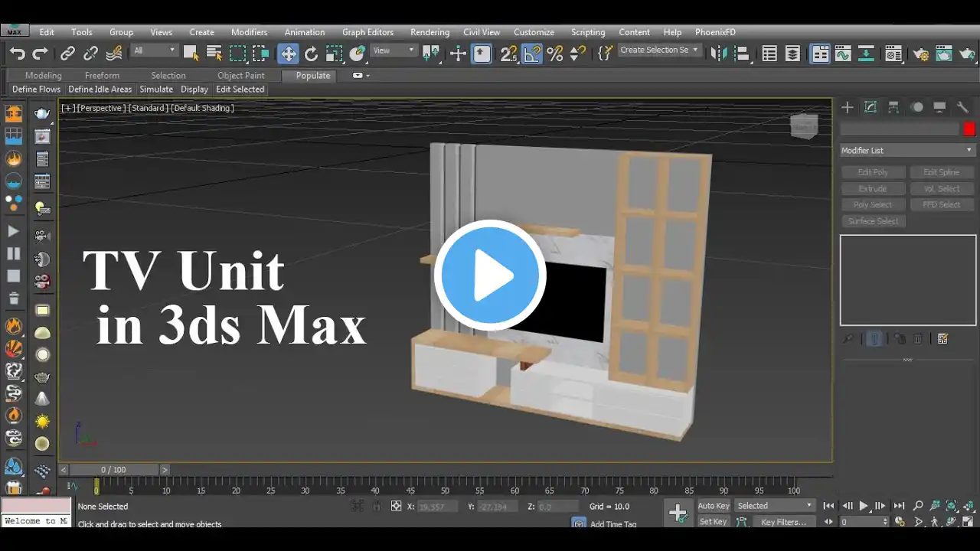The height and width of the screenshot is (551, 980).
Task: Play the animation
Action: [x=864, y=506]
